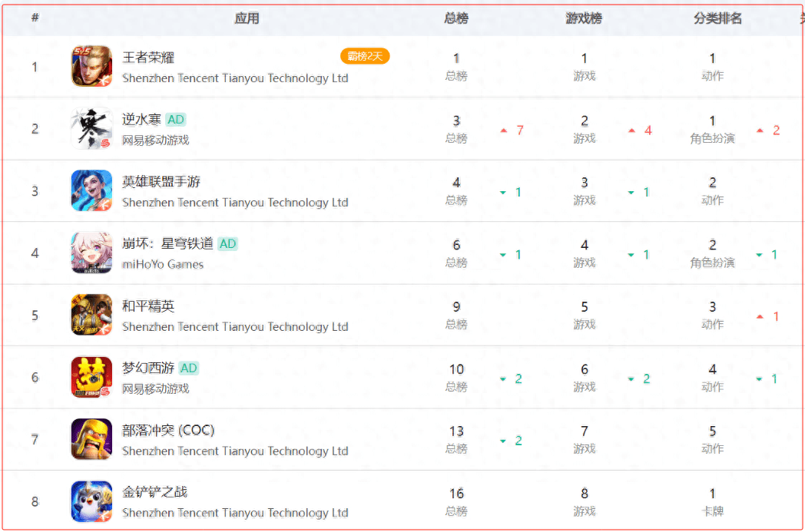Sort by the 游戏榜 column header

584,18
